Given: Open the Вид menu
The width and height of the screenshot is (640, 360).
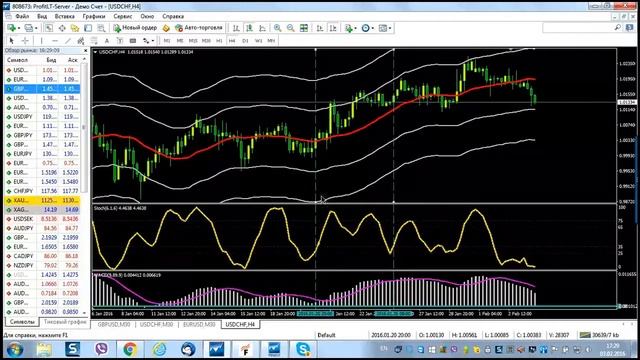Looking at the screenshot, I should (x=42, y=16).
